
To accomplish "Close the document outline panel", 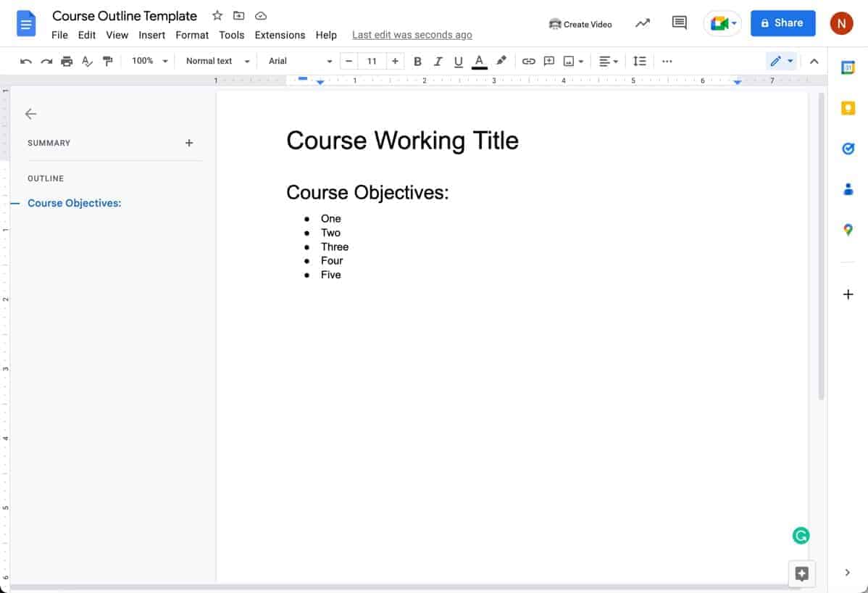I will pos(30,114).
